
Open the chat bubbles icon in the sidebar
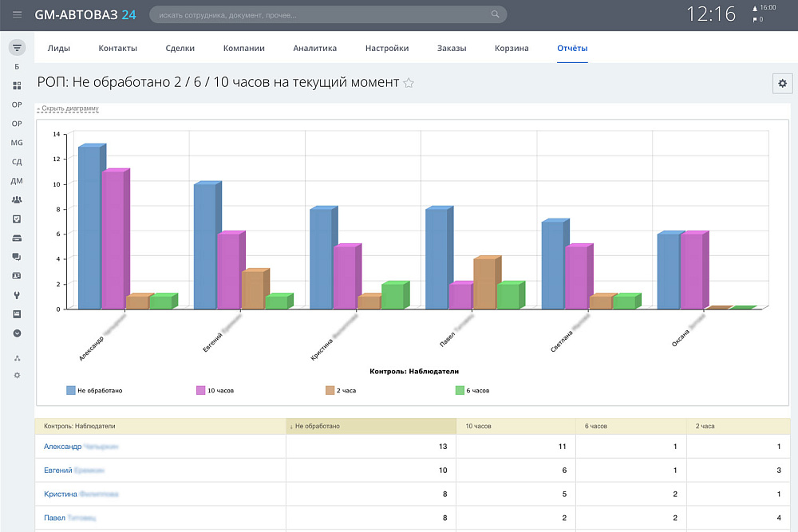(17, 257)
